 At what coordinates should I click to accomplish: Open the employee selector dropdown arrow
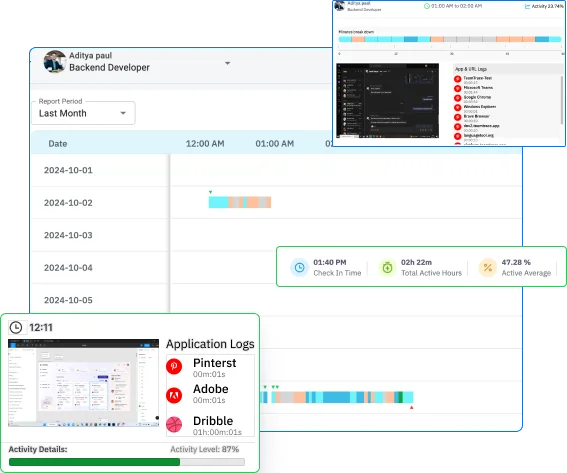tap(227, 63)
